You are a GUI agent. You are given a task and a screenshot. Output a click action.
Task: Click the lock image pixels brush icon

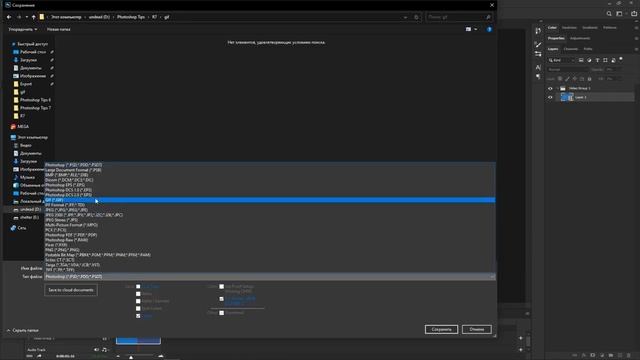pyautogui.click(x=567, y=79)
